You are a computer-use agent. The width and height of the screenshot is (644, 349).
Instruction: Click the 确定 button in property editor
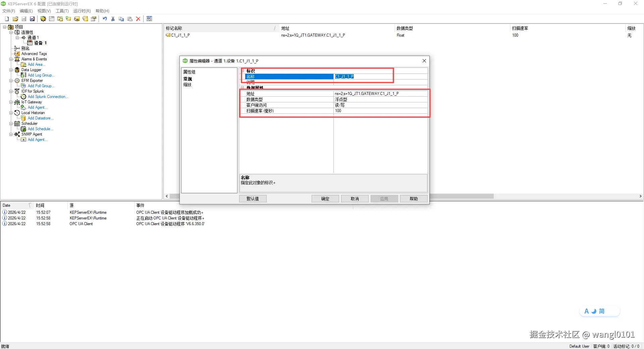[x=325, y=199]
